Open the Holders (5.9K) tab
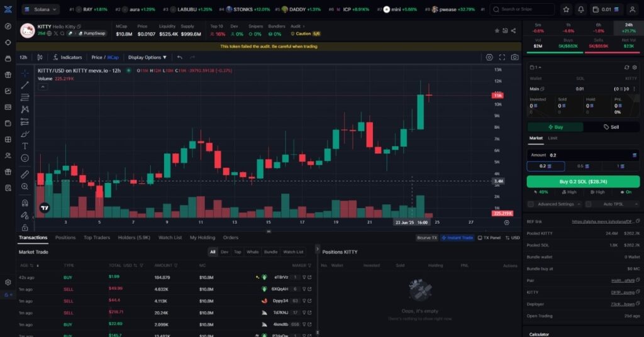The image size is (644, 337). pos(134,238)
